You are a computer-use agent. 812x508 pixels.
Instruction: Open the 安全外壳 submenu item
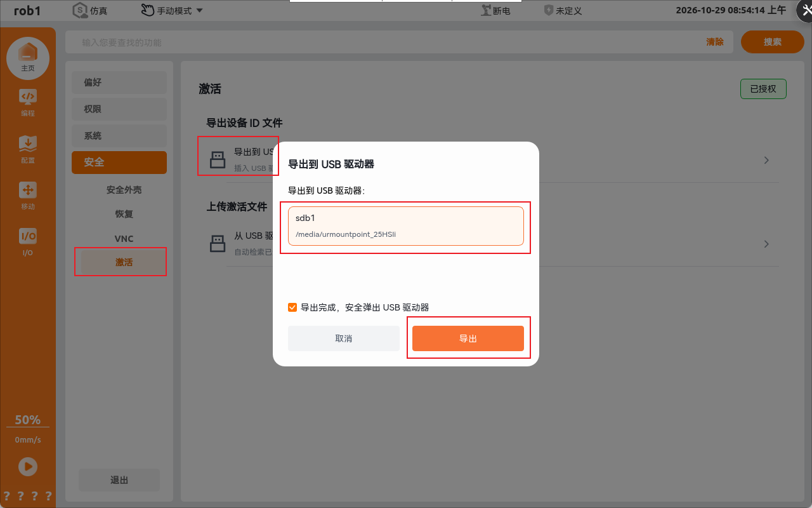coord(124,190)
